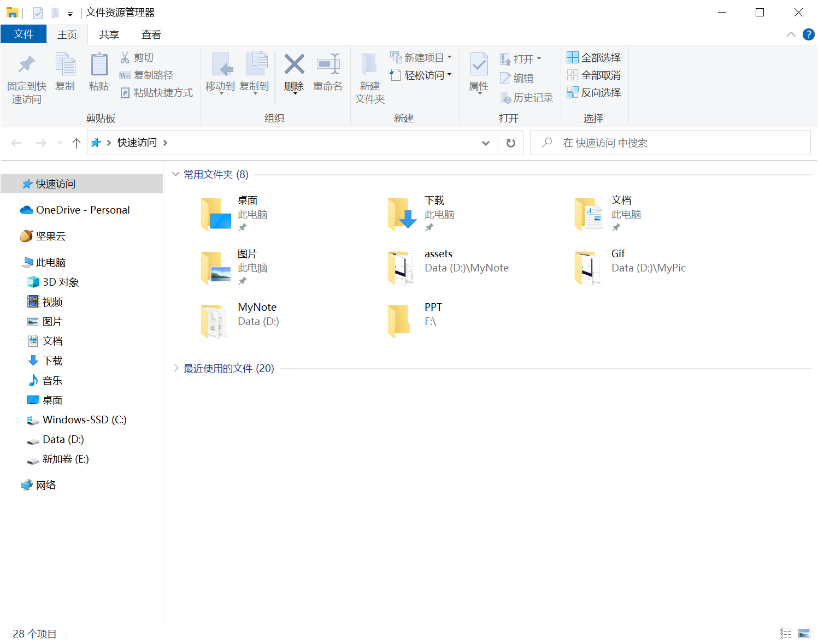Expand the address bar history dropdown
Image resolution: width=818 pixels, height=644 pixels.
486,143
